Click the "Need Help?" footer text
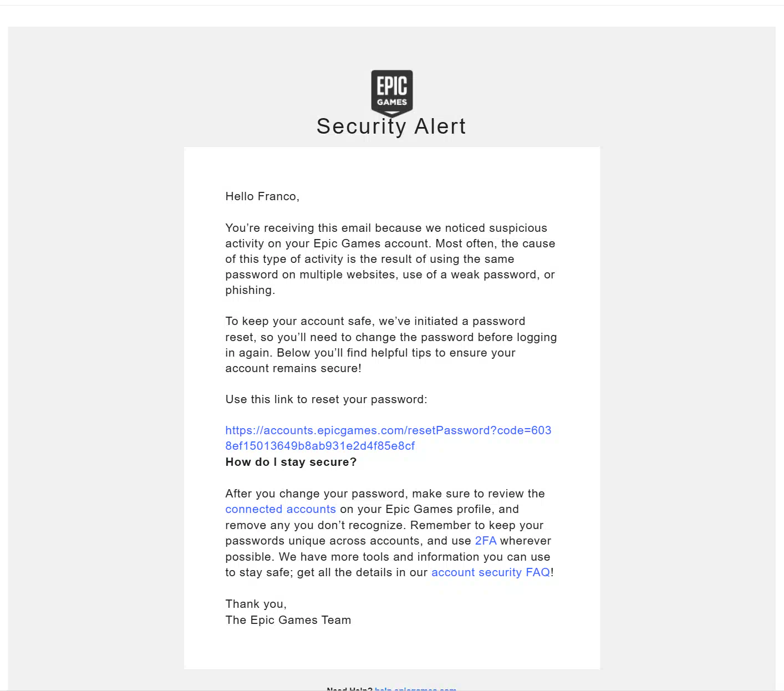Viewport: 784px width, 691px height. click(x=349, y=688)
